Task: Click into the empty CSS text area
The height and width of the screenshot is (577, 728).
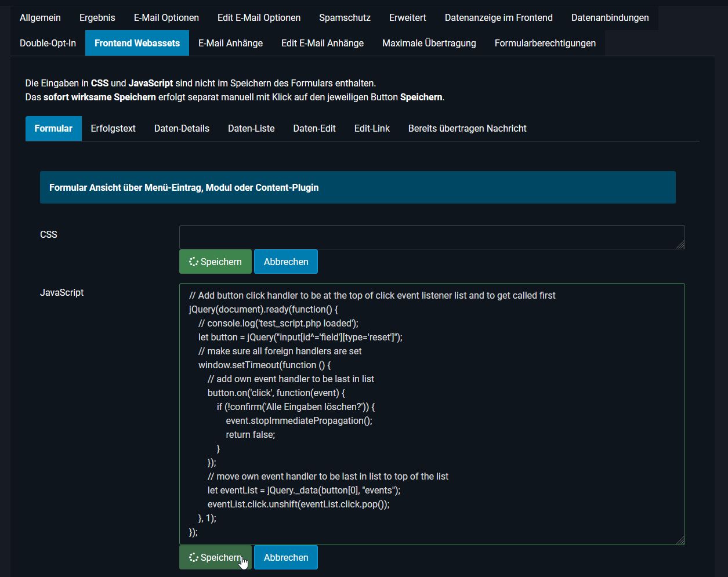Action: pos(431,237)
